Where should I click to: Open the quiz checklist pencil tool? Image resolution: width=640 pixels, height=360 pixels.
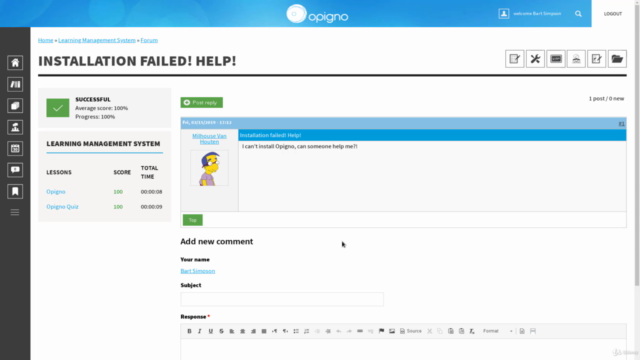coord(597,59)
